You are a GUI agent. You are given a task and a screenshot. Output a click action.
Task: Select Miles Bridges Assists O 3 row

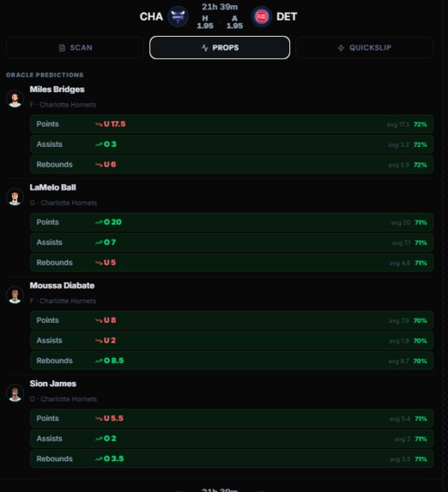point(232,144)
